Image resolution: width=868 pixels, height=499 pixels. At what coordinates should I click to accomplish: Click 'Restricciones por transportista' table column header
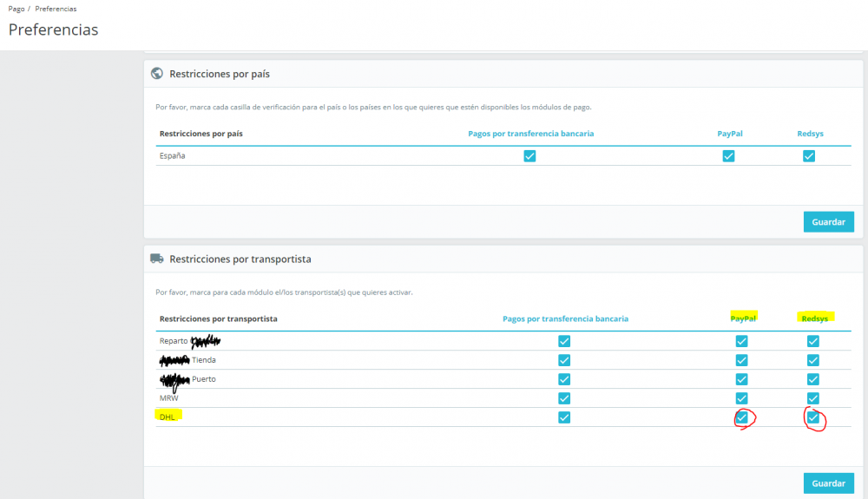tap(218, 318)
